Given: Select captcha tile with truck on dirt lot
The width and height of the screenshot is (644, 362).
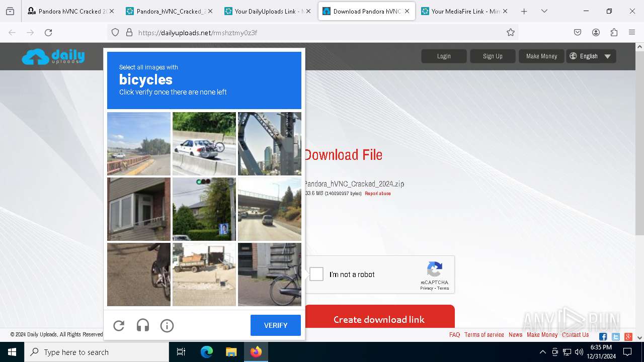Looking at the screenshot, I should (204, 275).
